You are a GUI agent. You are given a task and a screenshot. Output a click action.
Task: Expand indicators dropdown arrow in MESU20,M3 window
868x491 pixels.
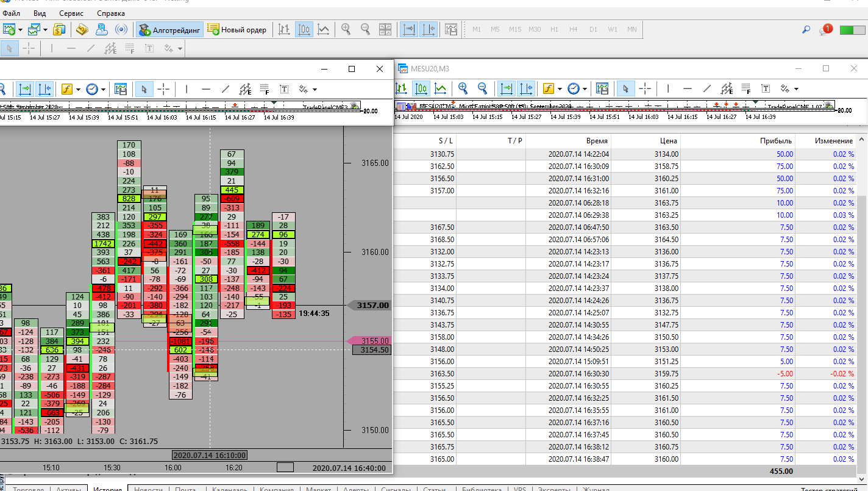tap(560, 88)
